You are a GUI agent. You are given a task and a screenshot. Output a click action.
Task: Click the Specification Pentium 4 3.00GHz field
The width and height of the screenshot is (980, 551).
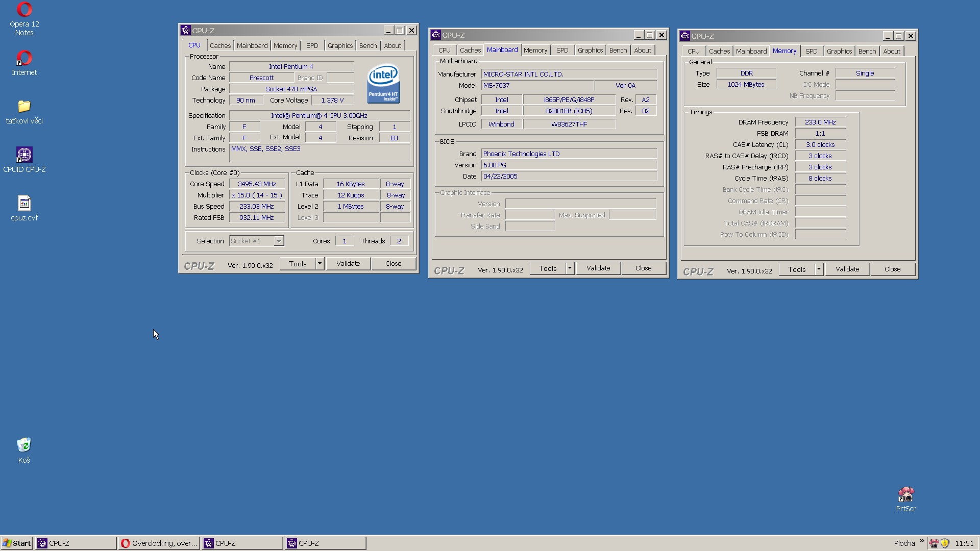tap(320, 116)
